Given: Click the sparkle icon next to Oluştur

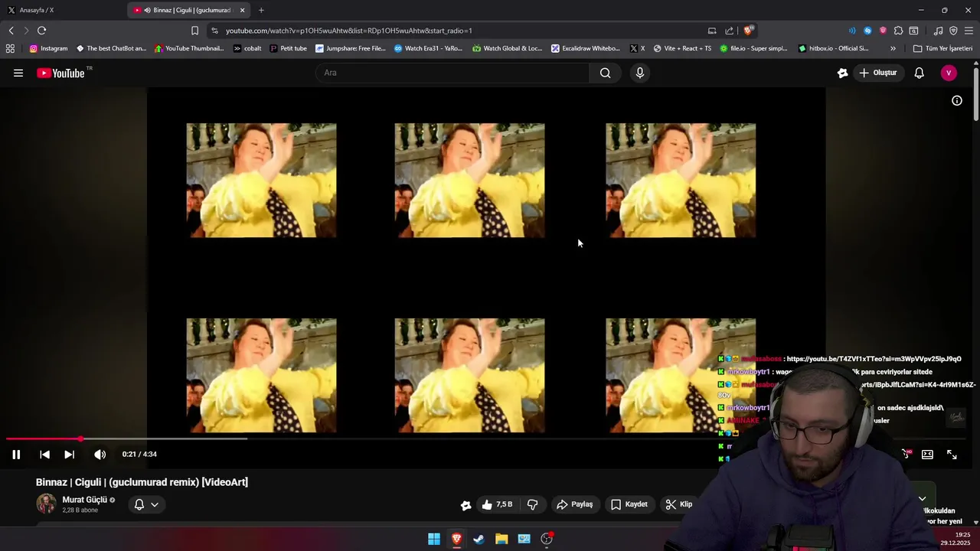Looking at the screenshot, I should point(842,73).
